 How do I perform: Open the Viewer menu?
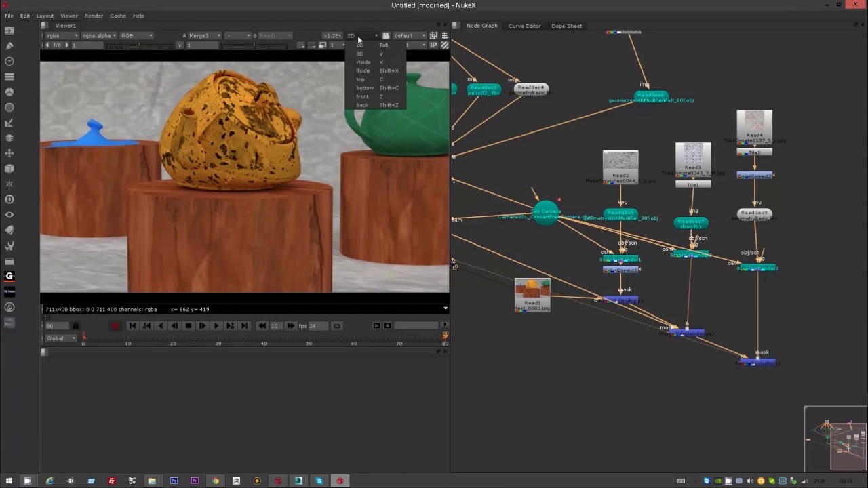coord(69,16)
